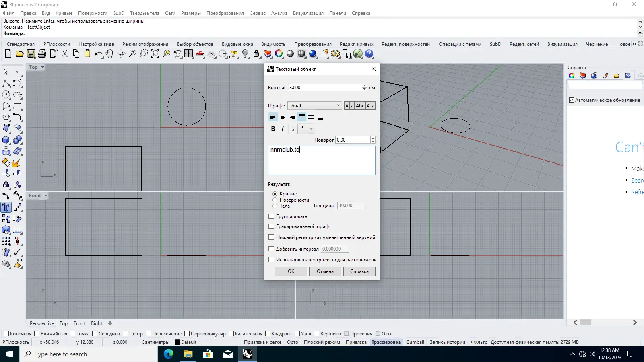This screenshot has height=362, width=644.
Task: Open the Default layer dropdown in status bar
Action: click(x=186, y=342)
